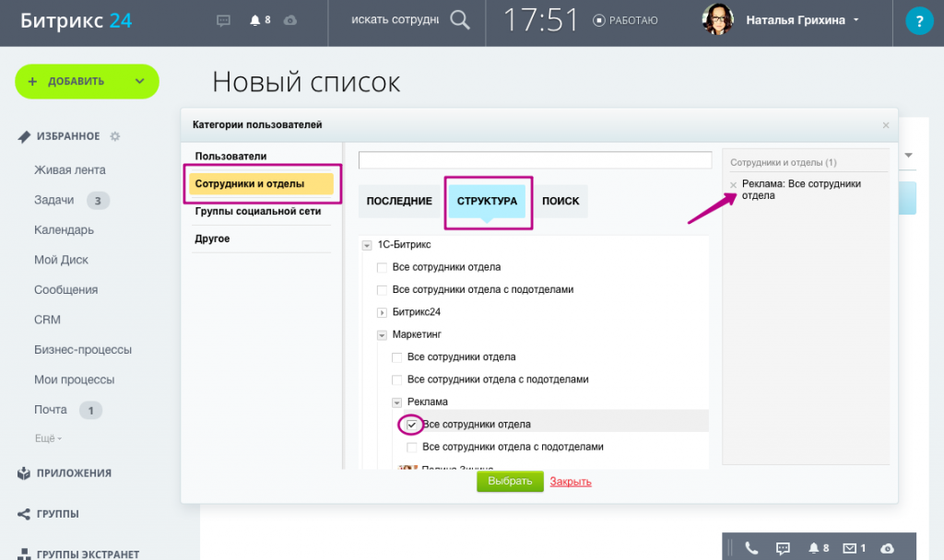Click the dialog search input field
Viewport: 944px width, 560px height.
[x=536, y=160]
